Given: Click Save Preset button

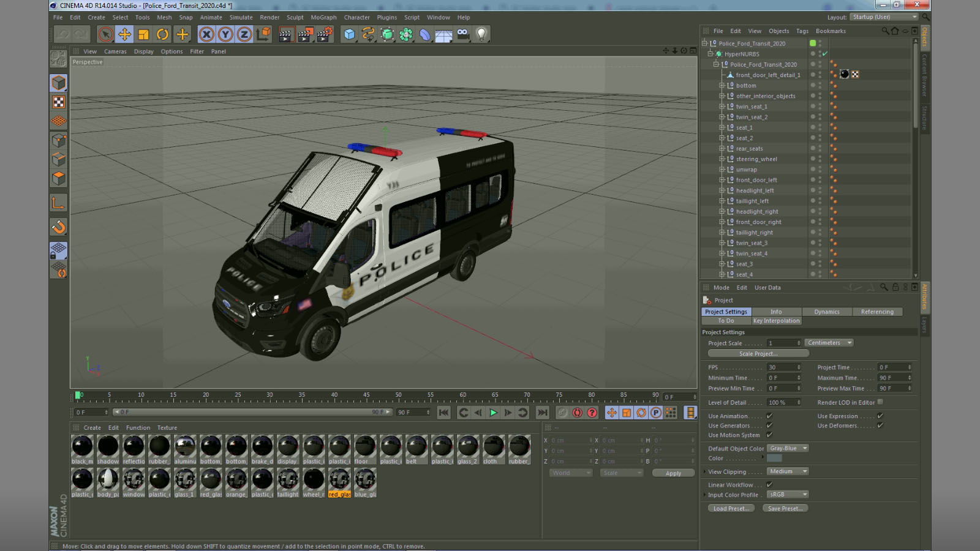Looking at the screenshot, I should point(785,508).
